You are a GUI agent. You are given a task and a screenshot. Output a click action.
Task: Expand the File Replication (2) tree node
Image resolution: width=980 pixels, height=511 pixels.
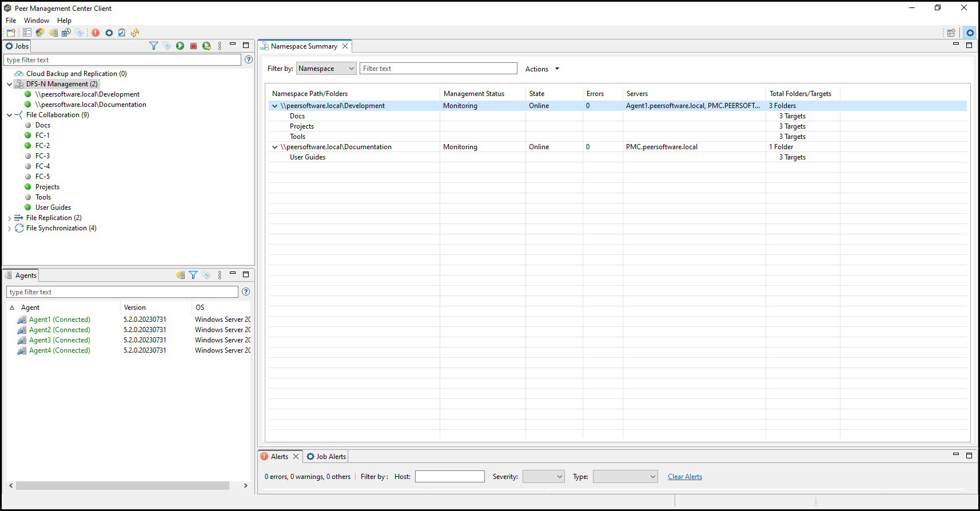point(10,218)
